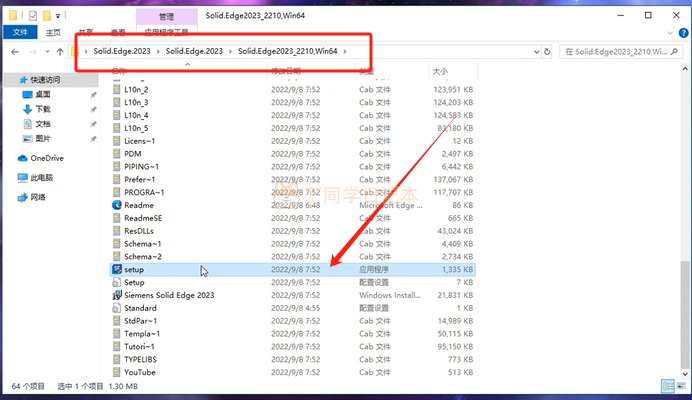Switch to large icons view in status bar
Viewport: 692px width, 400px height.
(681, 386)
